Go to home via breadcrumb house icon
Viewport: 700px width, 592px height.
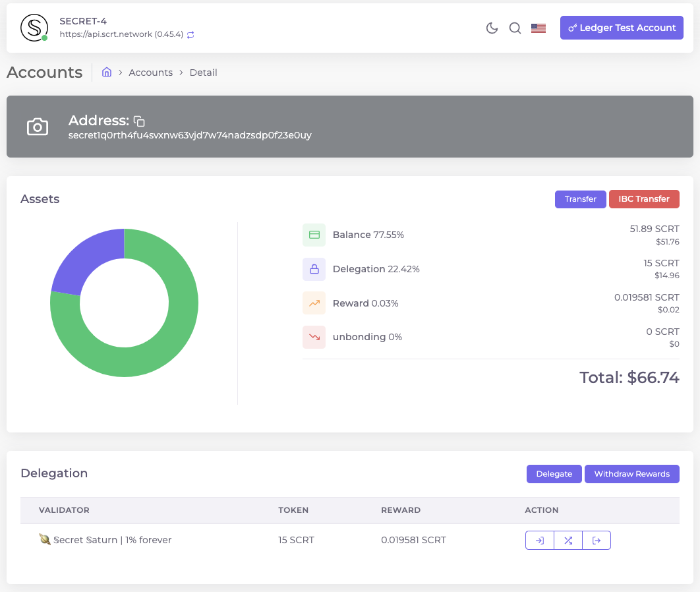[x=107, y=73]
